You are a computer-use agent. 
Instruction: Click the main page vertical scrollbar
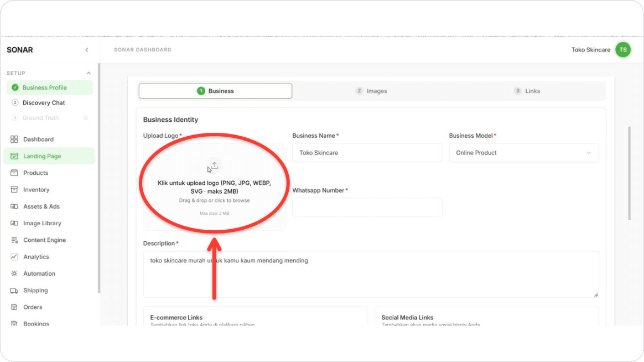tap(629, 173)
